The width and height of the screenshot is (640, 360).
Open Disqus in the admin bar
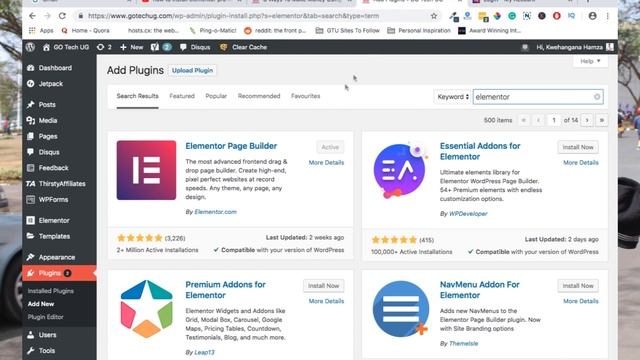195,47
